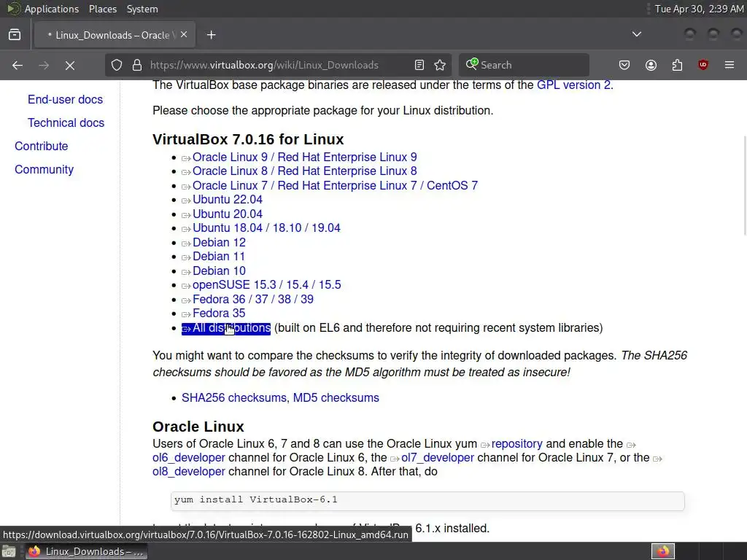
Task: Open Technical docs sidebar link
Action: [66, 122]
